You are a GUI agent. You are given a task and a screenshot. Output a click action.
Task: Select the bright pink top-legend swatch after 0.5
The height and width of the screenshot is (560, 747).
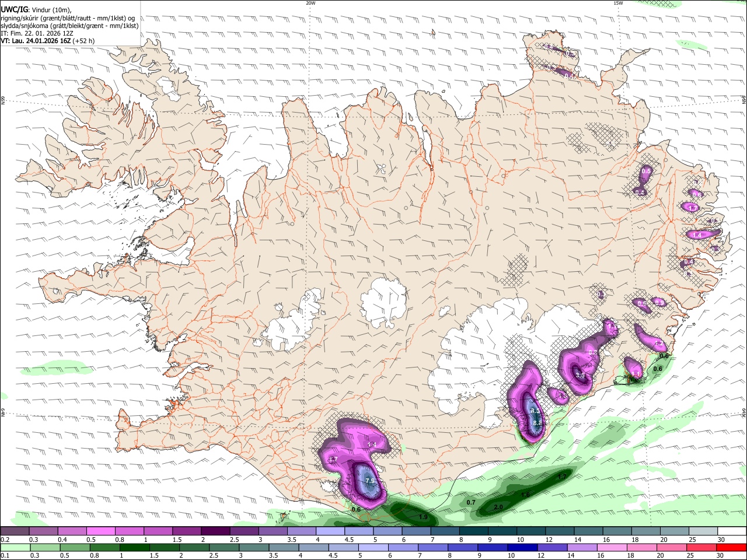[100, 531]
